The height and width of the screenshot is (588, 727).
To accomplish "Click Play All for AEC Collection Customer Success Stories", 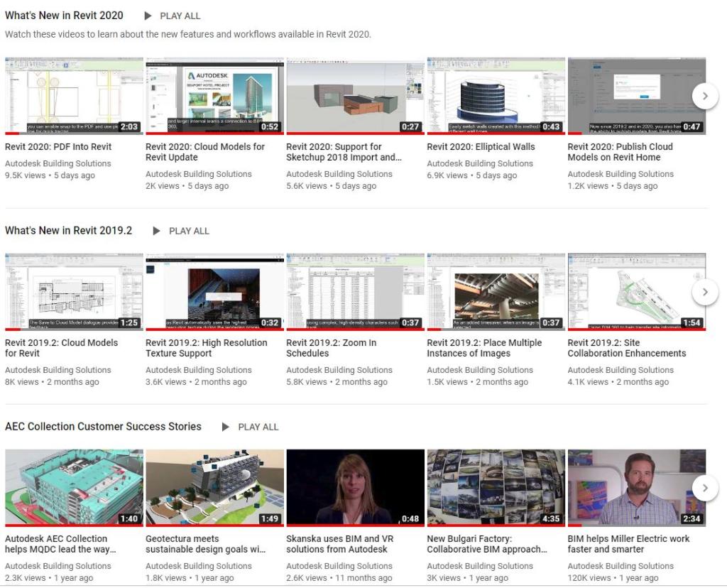I will (x=250, y=427).
